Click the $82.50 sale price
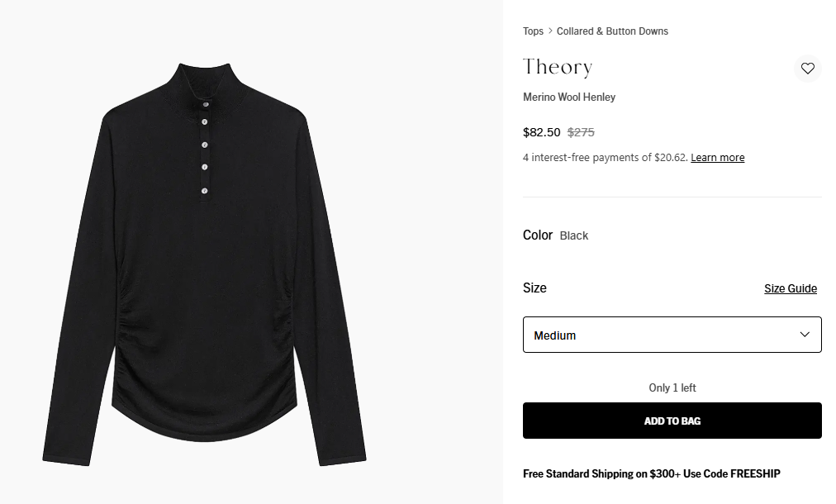The height and width of the screenshot is (504, 836). (x=542, y=132)
